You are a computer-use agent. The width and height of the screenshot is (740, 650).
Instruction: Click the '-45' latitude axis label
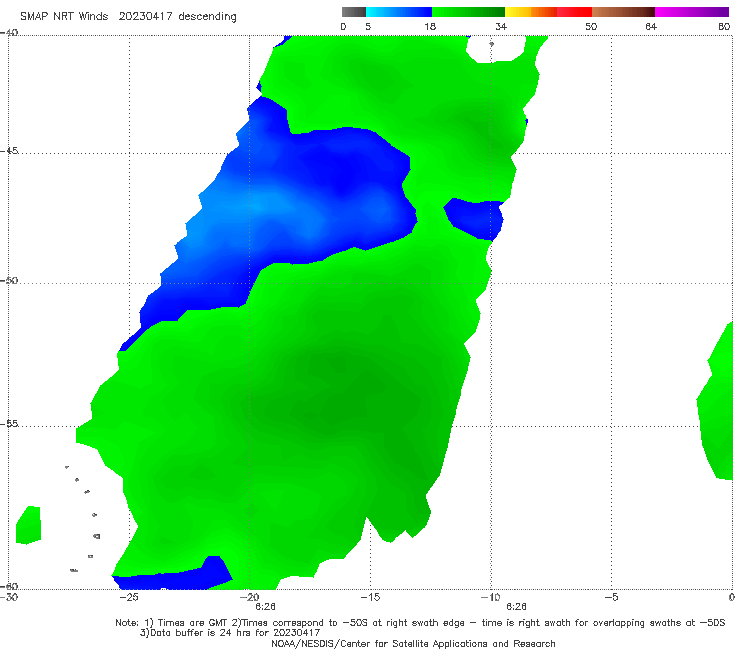coord(9,151)
